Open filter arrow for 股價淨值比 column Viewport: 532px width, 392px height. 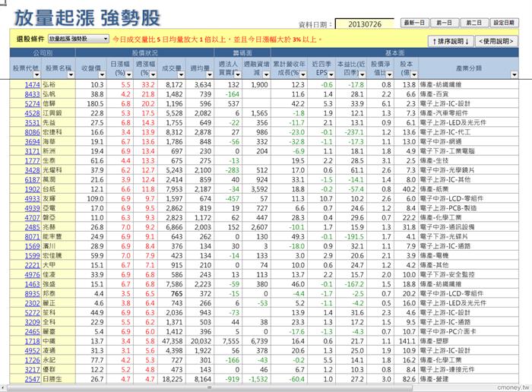point(389,74)
